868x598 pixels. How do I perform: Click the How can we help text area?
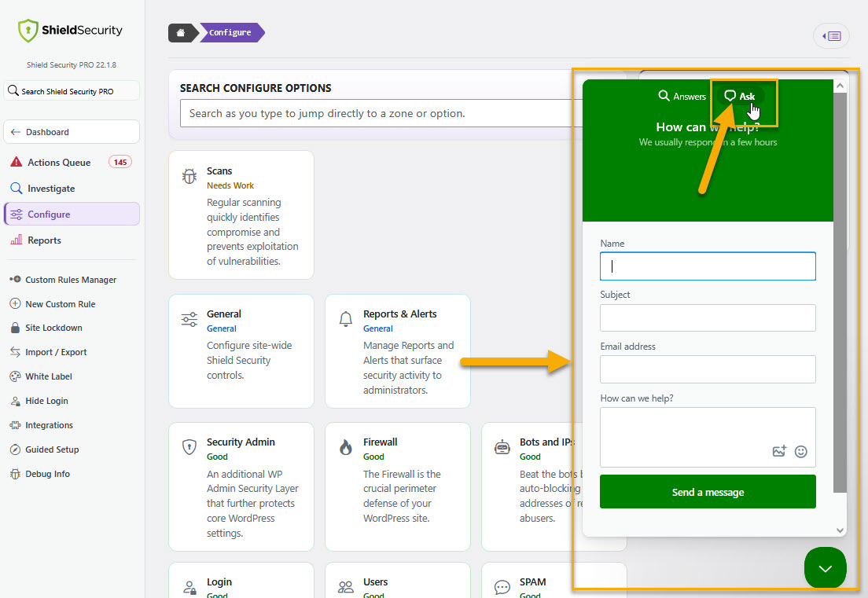click(708, 438)
